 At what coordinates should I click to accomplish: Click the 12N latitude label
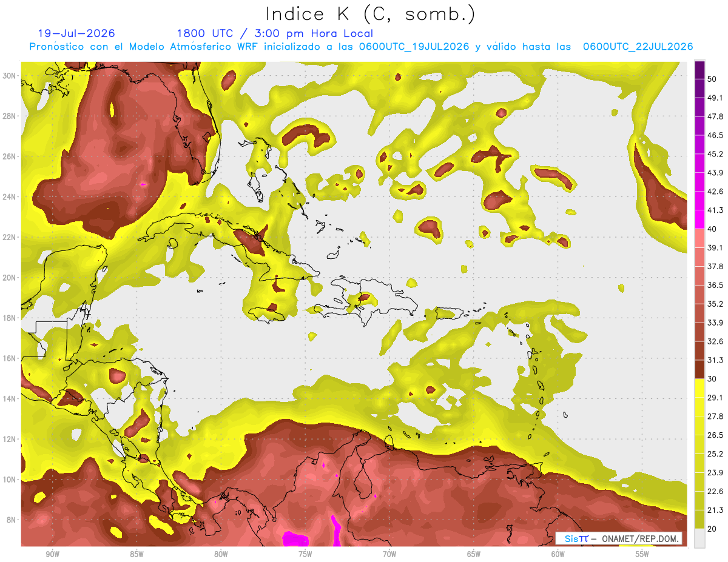tap(10, 439)
